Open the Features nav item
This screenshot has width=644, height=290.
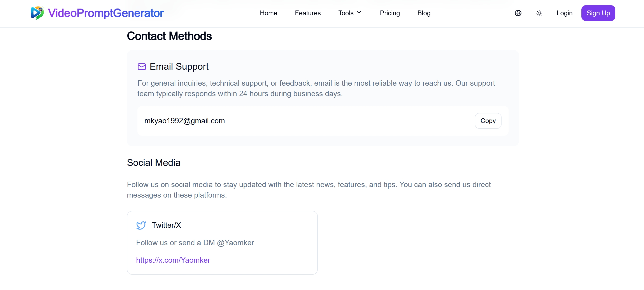308,13
